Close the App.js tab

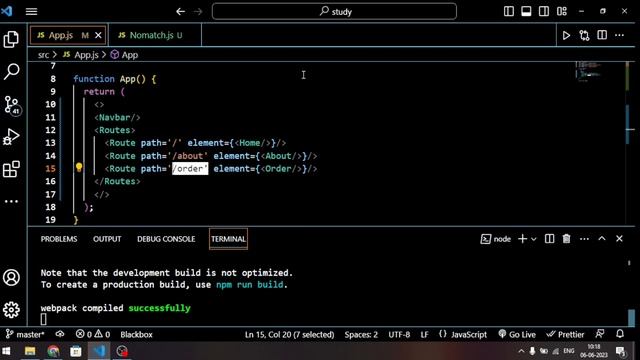click(x=98, y=36)
